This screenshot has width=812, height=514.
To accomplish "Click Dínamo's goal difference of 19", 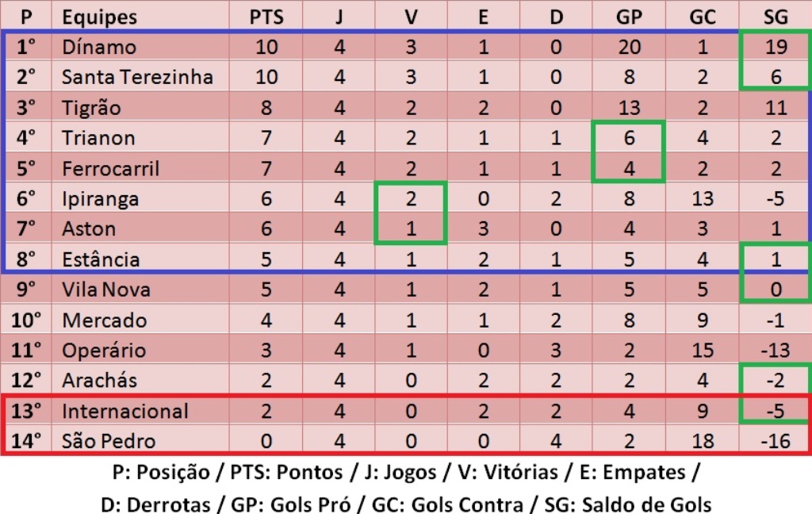I will 776,48.
